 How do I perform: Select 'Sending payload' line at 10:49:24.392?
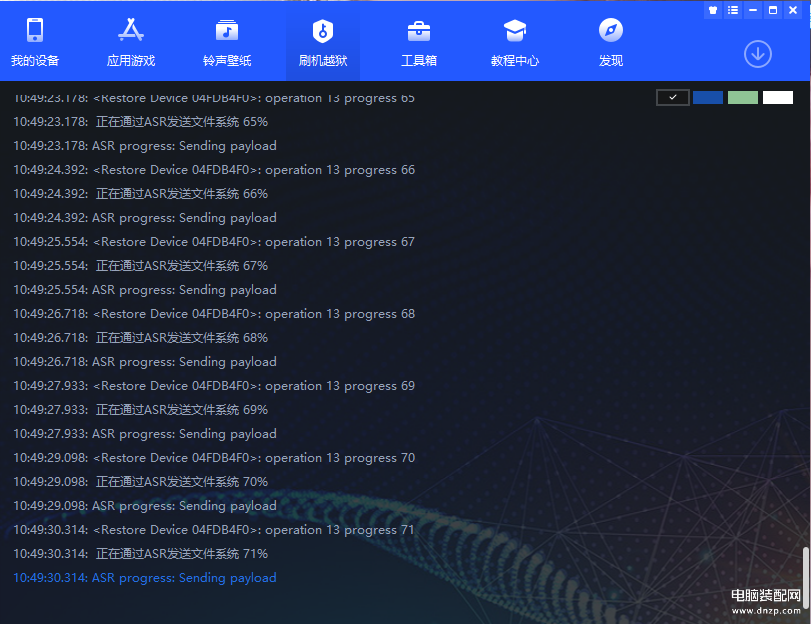tap(145, 218)
